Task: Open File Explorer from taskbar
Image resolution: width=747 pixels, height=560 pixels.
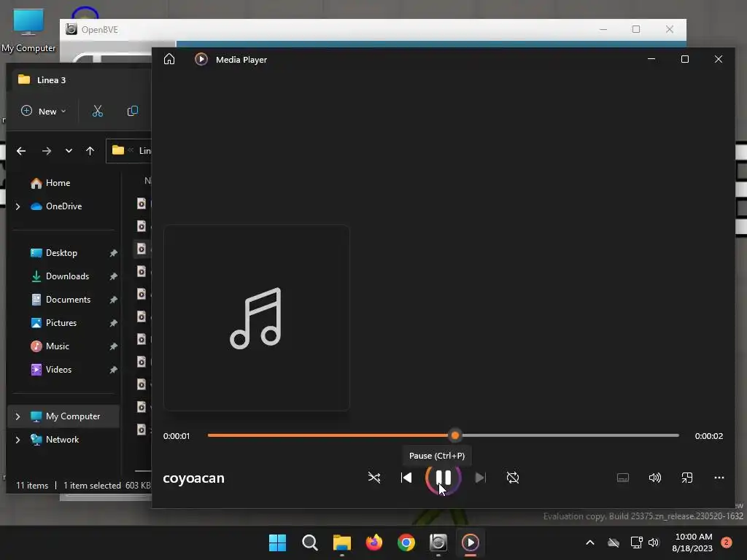Action: (x=341, y=542)
